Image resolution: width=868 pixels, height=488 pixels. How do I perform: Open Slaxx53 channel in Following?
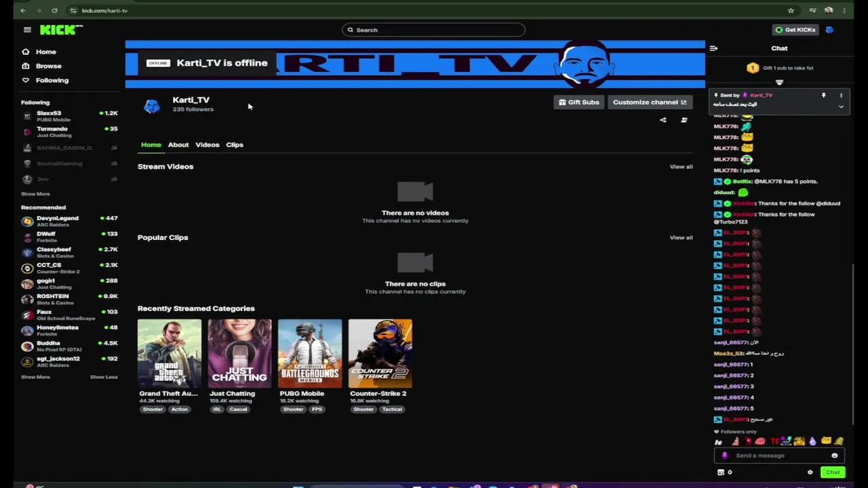(69, 116)
